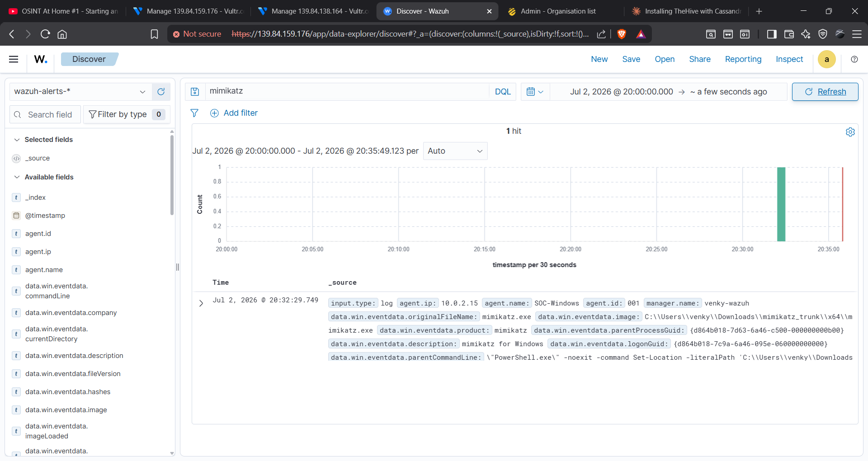Image resolution: width=868 pixels, height=461 pixels.
Task: Select the agent.name field
Action: coord(44,270)
